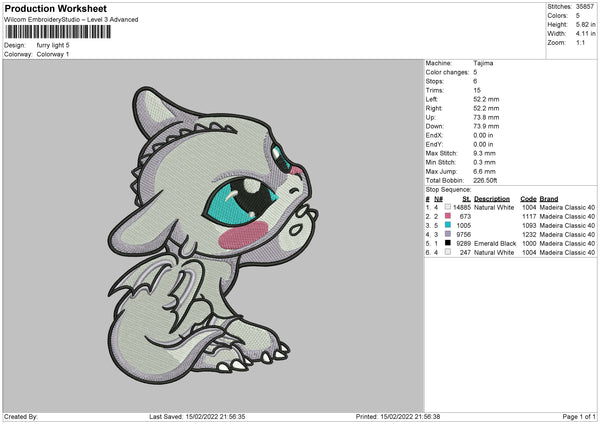Select the Wilcom EmbroideryStudio Level 3 Advanced text

click(71, 20)
